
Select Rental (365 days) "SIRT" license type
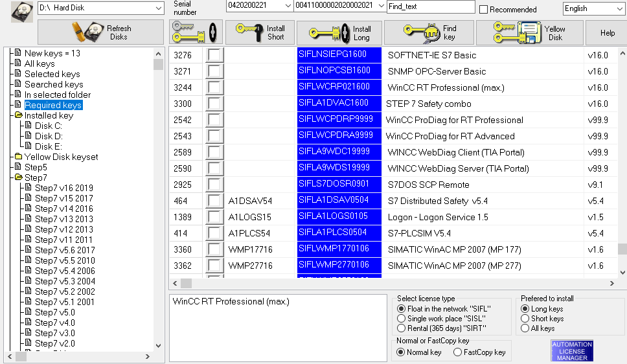coord(401,328)
